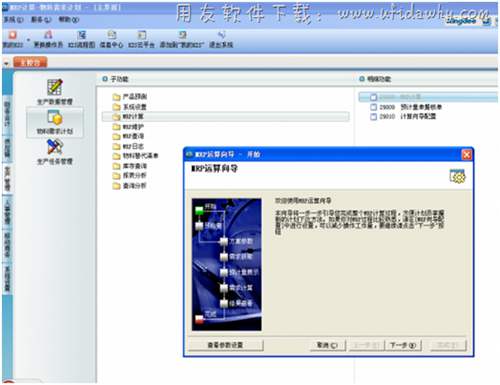Open the dropdown arrow left of 主控台 tab

6,63
